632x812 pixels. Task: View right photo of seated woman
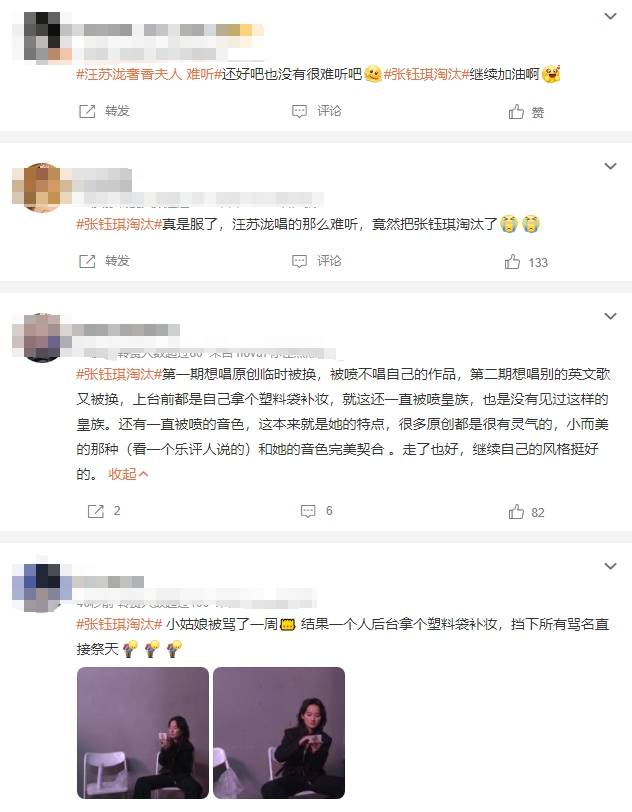pos(279,733)
